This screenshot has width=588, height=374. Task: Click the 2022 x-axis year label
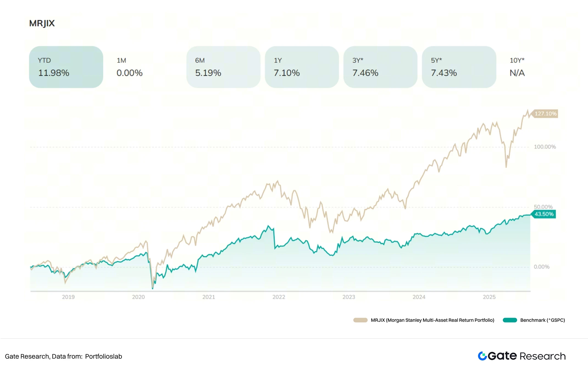point(279,297)
